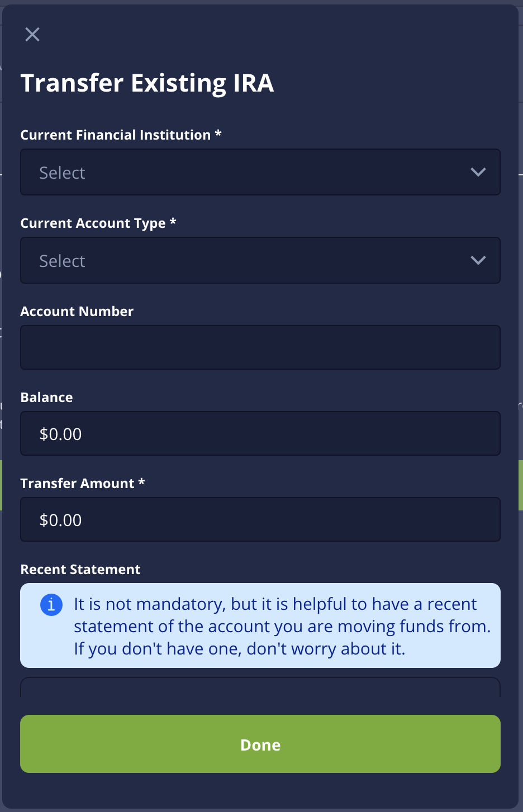This screenshot has width=523, height=812.
Task: Focus the Account Number field
Action: click(x=260, y=347)
